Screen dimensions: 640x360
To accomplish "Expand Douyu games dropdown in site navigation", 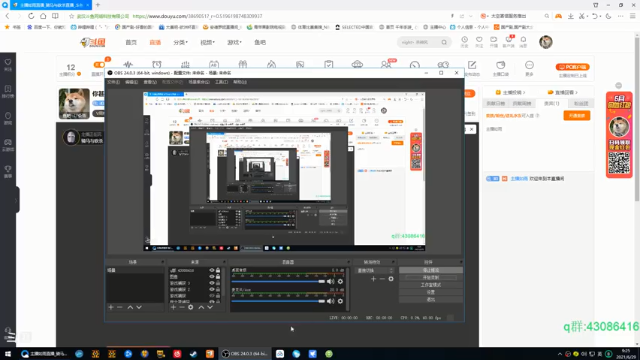I will [234, 42].
